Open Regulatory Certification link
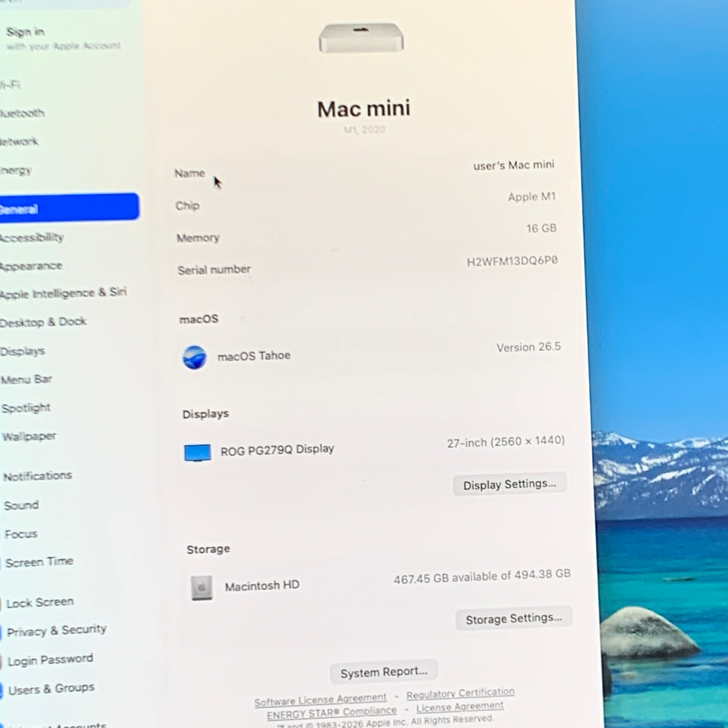 pos(460,693)
